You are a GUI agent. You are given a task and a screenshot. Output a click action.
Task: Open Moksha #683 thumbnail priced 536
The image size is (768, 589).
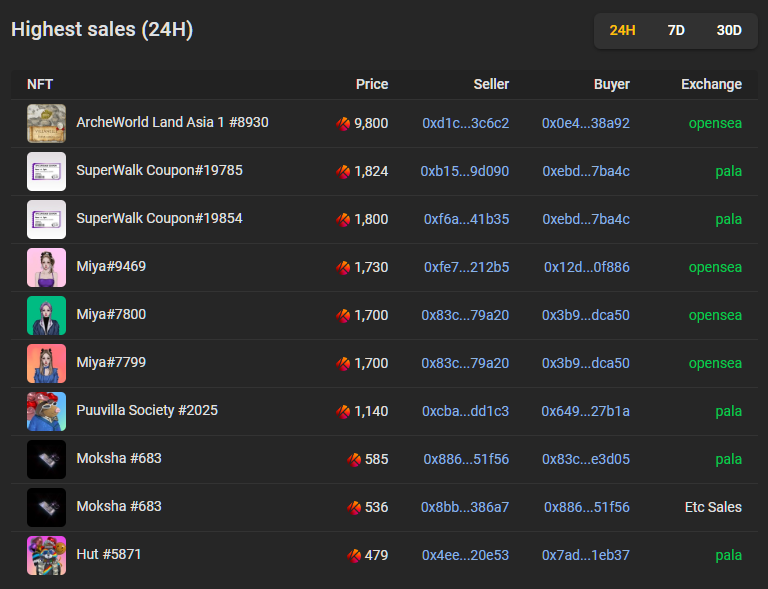[47, 507]
